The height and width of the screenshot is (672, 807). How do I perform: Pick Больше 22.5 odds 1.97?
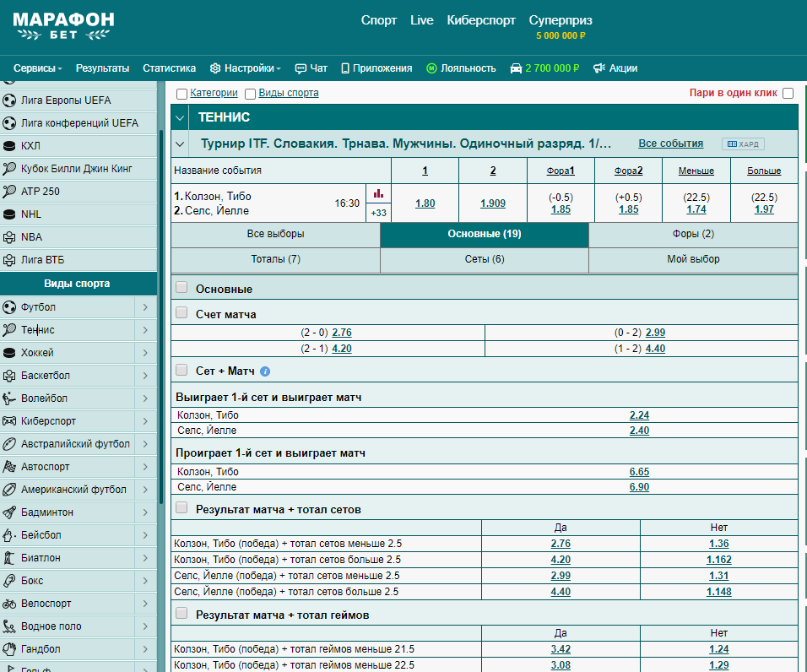click(764, 209)
